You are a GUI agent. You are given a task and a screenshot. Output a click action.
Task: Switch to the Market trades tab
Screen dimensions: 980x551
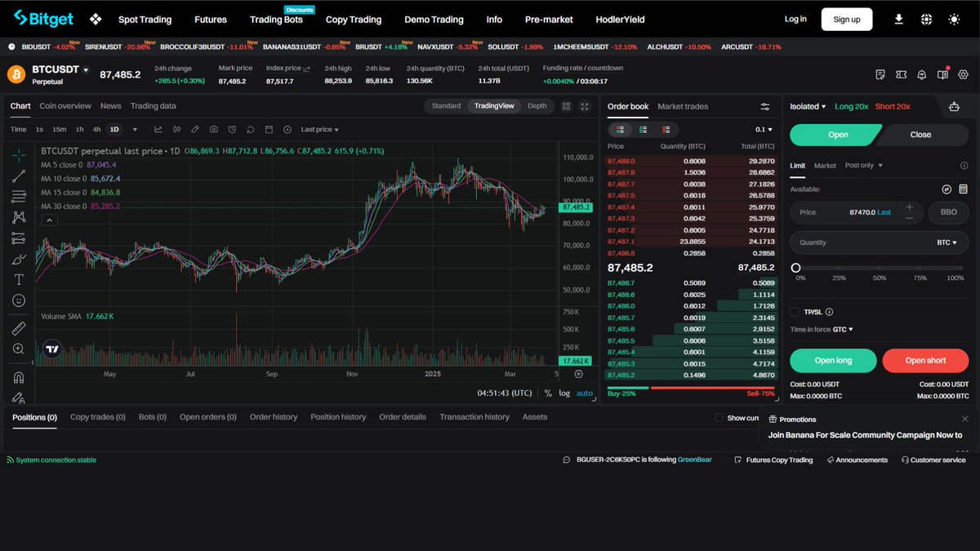683,106
